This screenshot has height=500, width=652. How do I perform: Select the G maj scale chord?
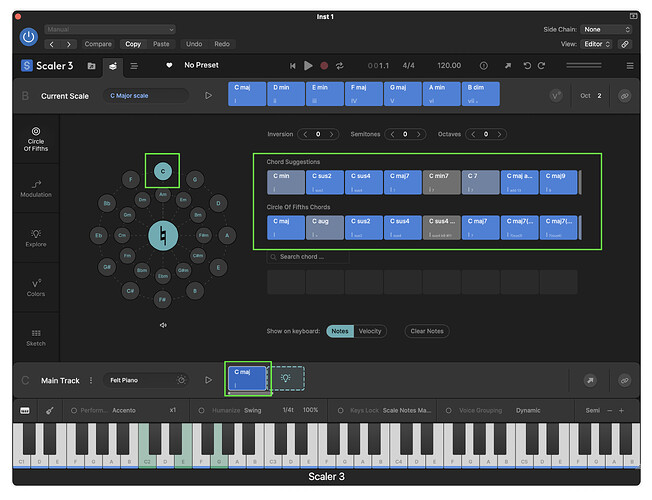click(x=403, y=94)
